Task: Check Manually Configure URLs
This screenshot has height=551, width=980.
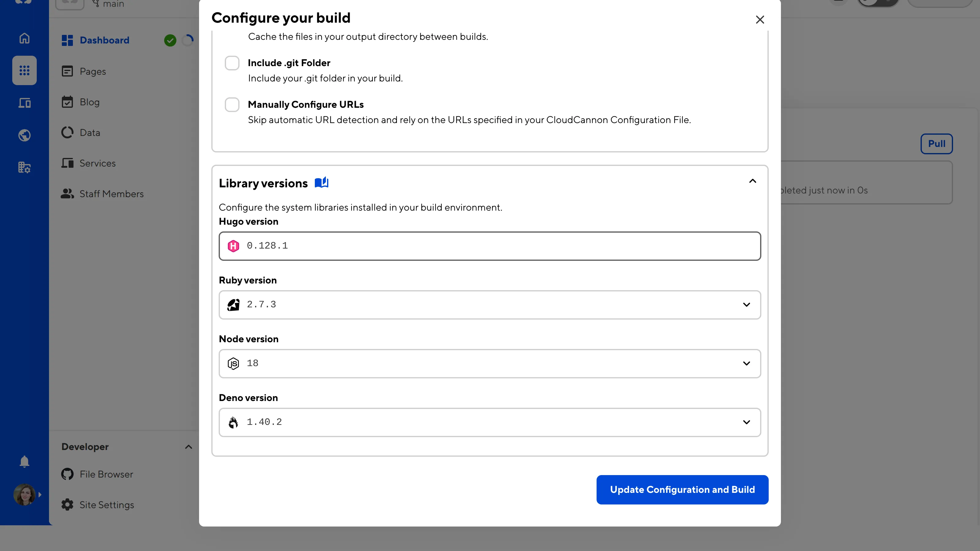Action: (x=232, y=105)
